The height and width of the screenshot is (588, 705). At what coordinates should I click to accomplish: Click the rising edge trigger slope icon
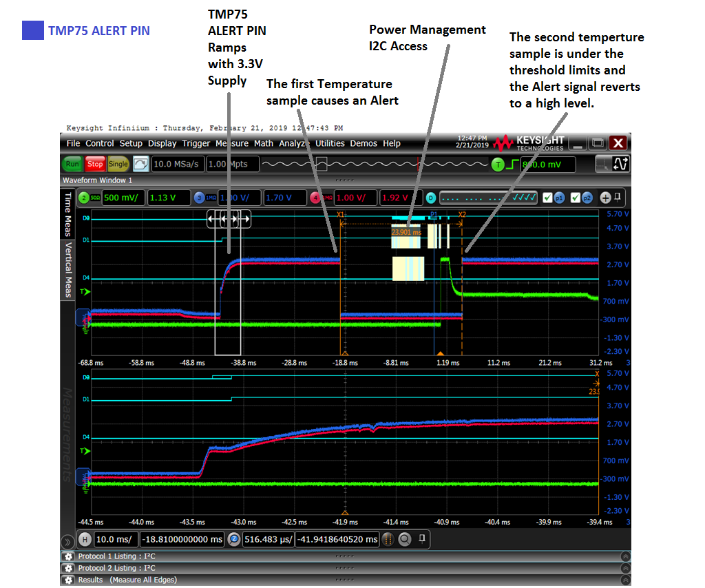(x=512, y=165)
